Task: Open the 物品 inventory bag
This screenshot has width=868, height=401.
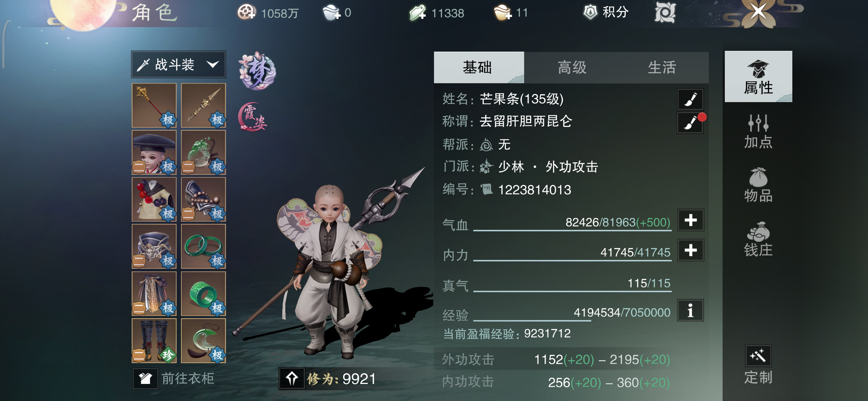Action: 758,185
